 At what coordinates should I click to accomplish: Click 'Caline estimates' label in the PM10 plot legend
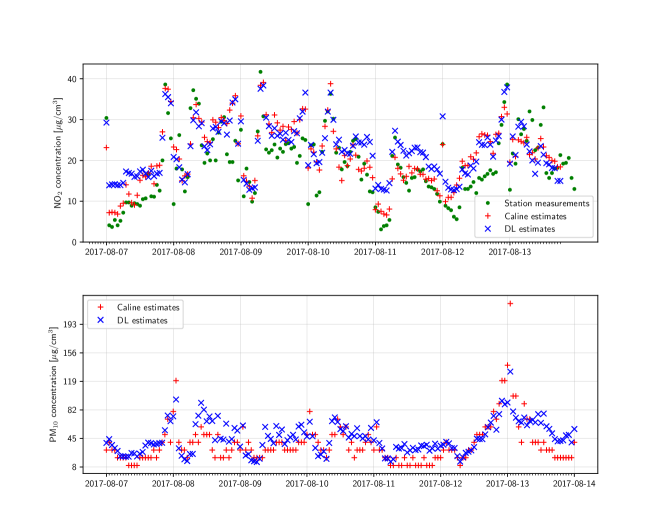click(x=148, y=308)
